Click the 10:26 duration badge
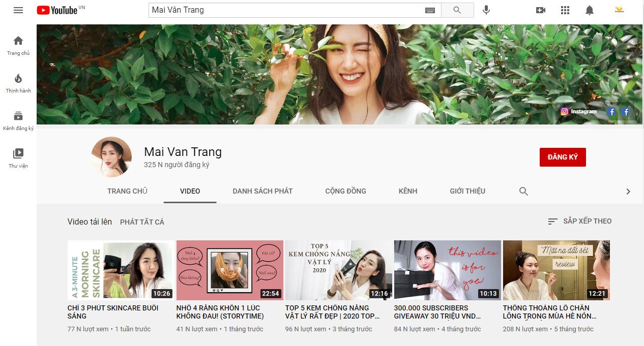The height and width of the screenshot is (346, 644). click(162, 294)
